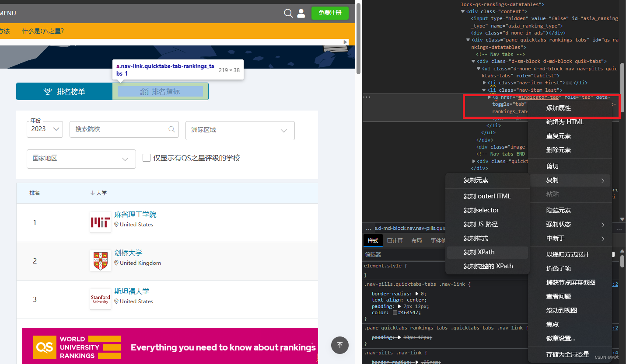Click the breadcrumb overflow dots at left
The width and height of the screenshot is (626, 364).
[369, 228]
